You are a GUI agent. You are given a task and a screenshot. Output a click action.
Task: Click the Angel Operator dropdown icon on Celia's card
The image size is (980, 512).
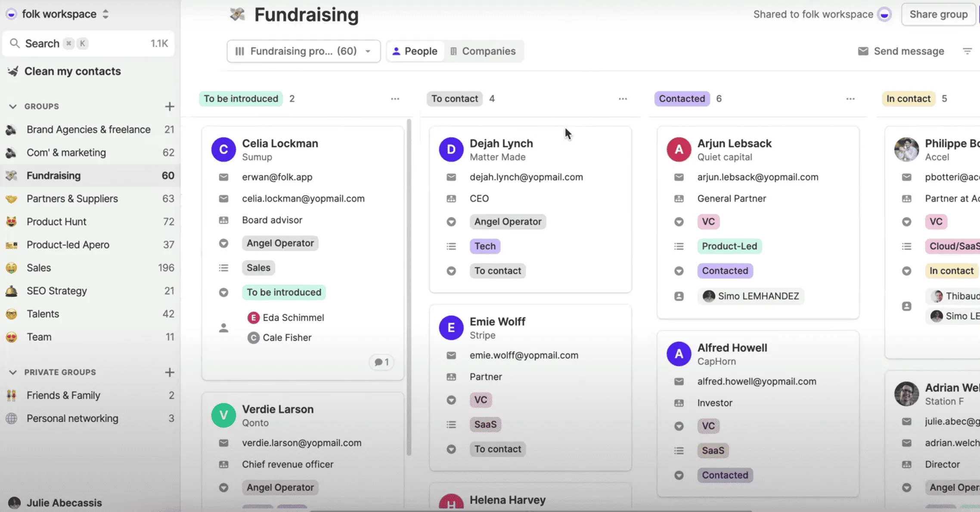pyautogui.click(x=223, y=244)
